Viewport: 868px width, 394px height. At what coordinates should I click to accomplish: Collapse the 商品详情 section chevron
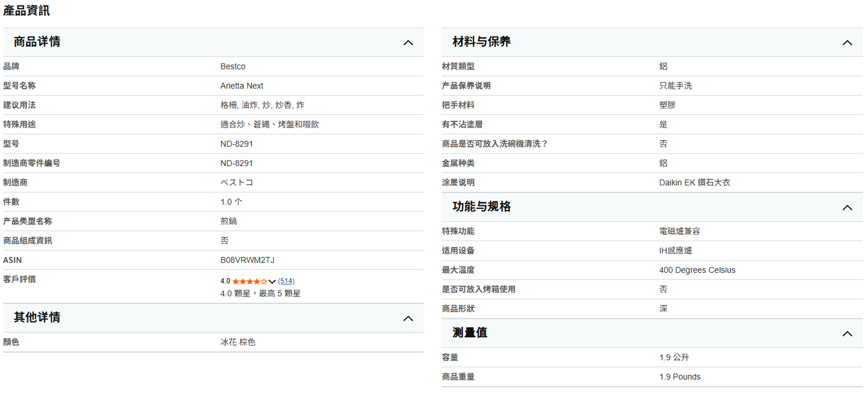[x=408, y=43]
